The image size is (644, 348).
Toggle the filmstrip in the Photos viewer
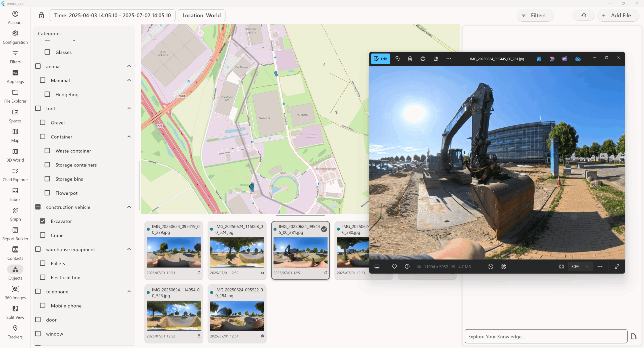pyautogui.click(x=377, y=267)
